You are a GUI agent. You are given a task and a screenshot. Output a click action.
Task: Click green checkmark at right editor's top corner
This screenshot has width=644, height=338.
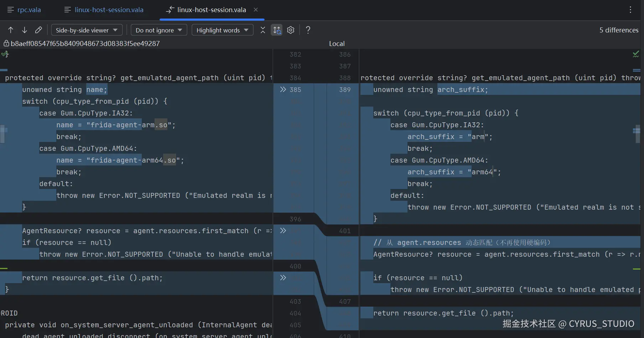pyautogui.click(x=635, y=54)
